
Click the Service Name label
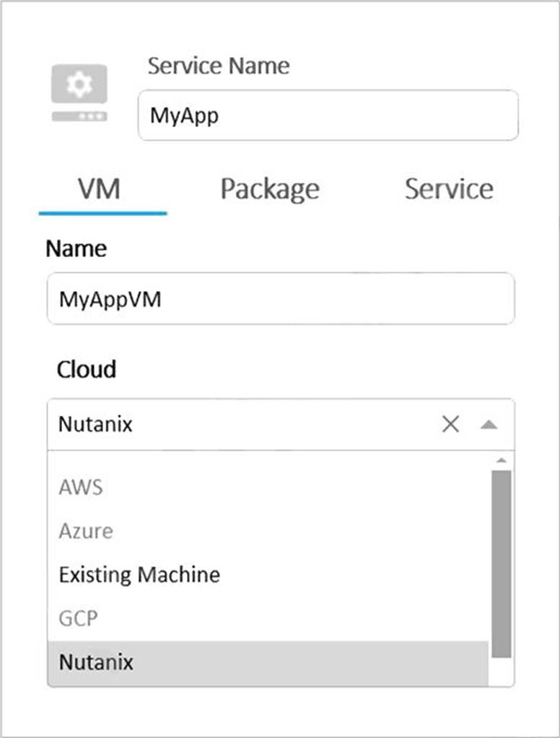click(218, 66)
